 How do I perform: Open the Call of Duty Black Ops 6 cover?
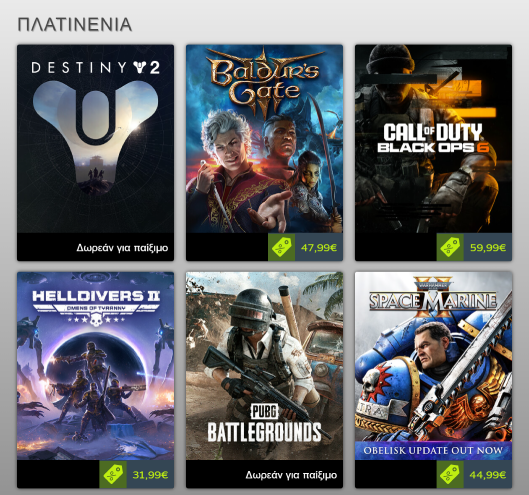click(434, 139)
